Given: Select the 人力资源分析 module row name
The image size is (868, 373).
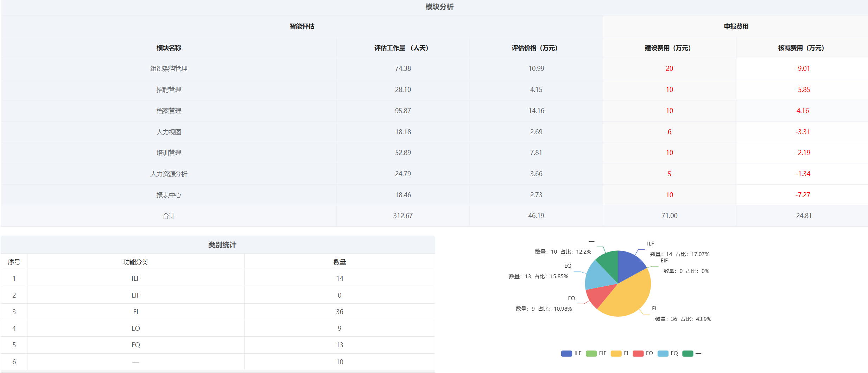Looking at the screenshot, I should (169, 174).
